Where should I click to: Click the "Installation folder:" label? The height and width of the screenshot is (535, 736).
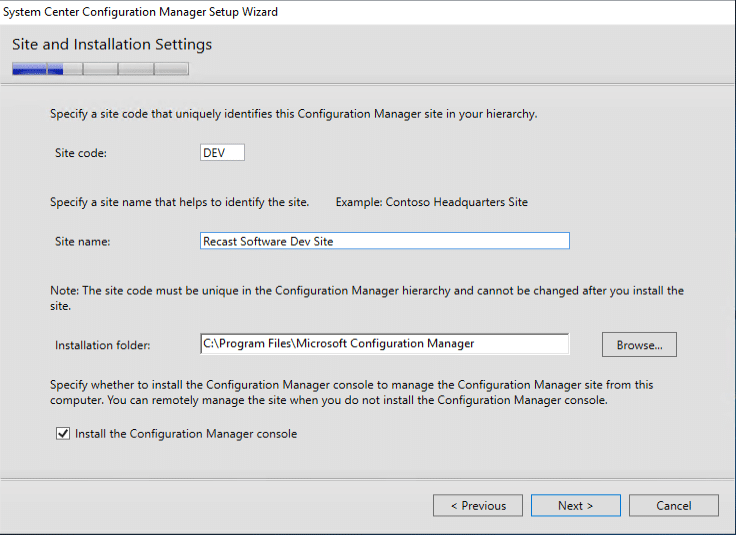pyautogui.click(x=103, y=345)
